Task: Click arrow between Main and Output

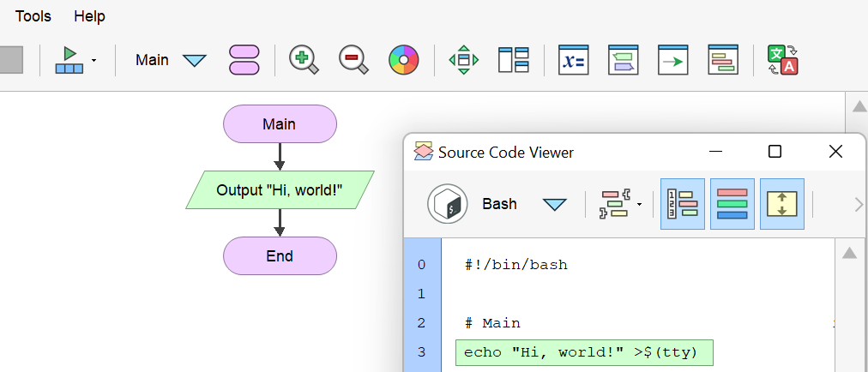Action: [x=280, y=157]
